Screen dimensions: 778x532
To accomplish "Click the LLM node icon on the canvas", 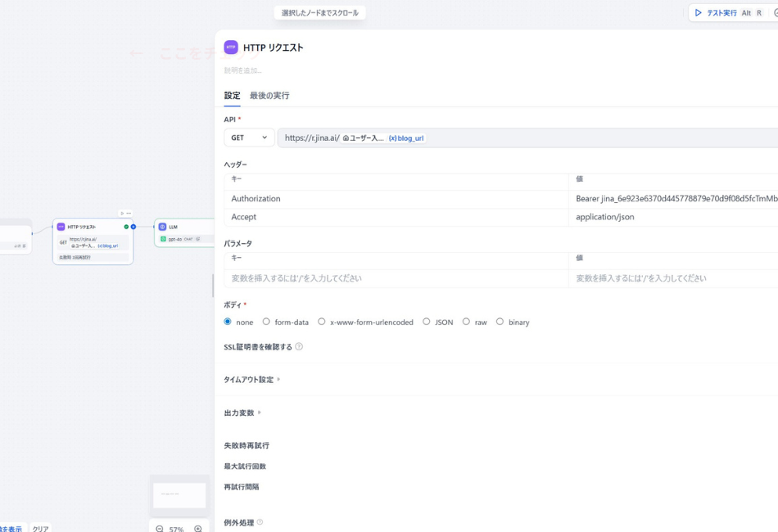I will [162, 227].
